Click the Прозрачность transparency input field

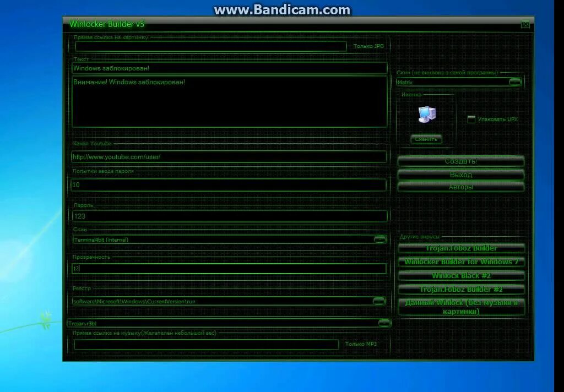(229, 268)
